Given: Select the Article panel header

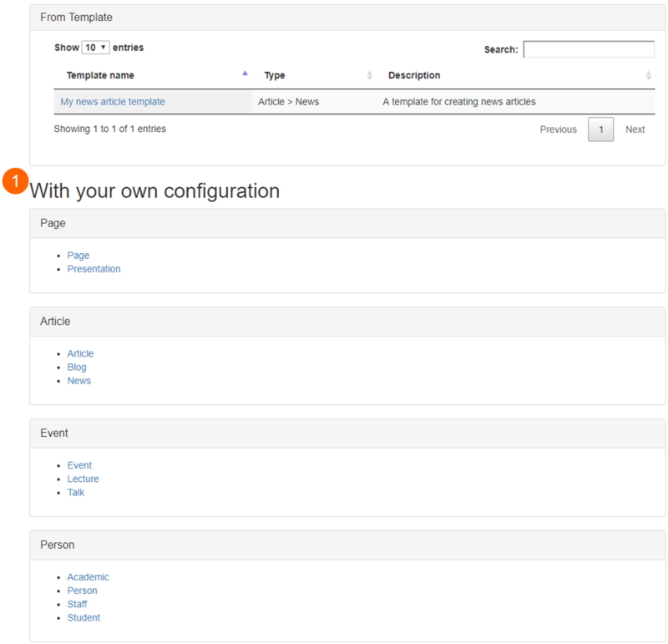Looking at the screenshot, I should point(347,322).
